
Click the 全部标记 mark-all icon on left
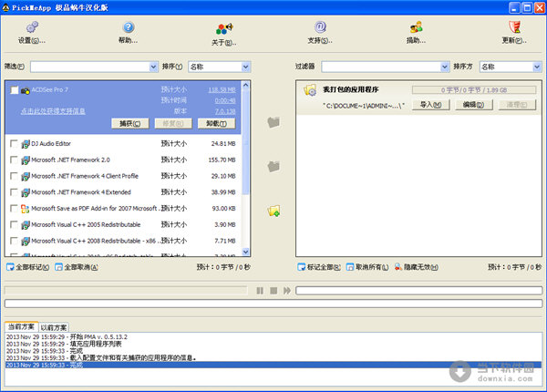tap(10, 267)
